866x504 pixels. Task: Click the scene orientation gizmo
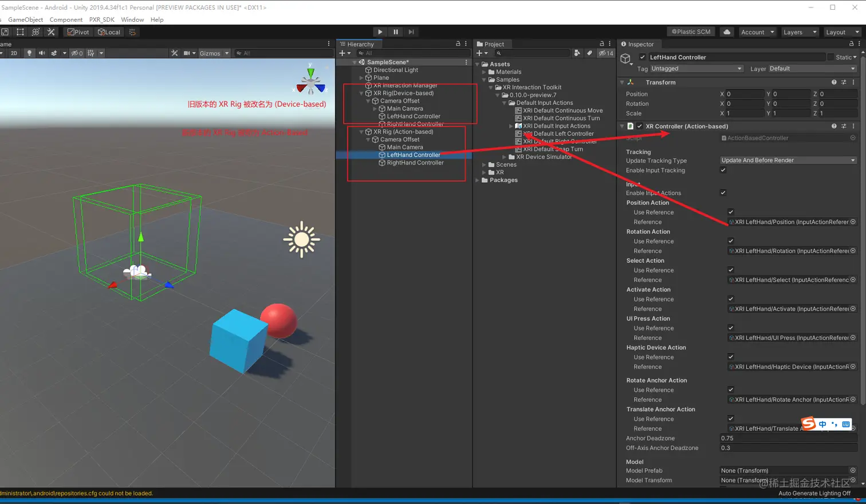310,81
